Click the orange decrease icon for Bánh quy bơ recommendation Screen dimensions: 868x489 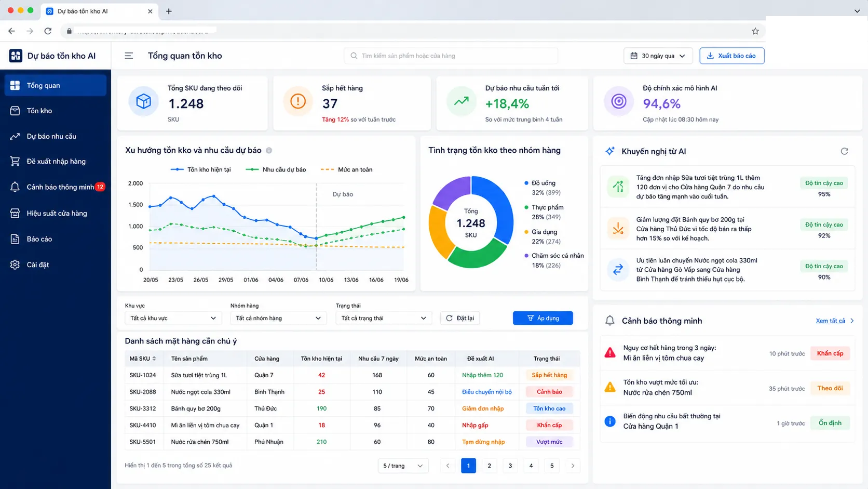(x=618, y=228)
